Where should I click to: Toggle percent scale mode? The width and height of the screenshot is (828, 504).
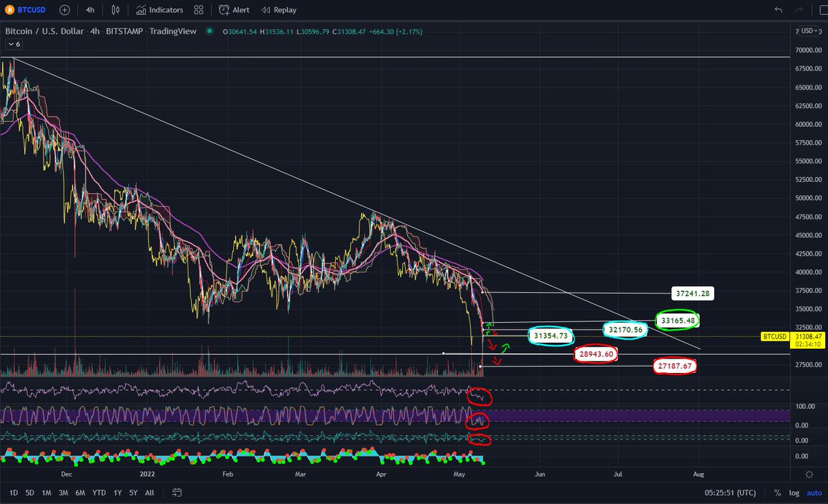click(x=778, y=493)
